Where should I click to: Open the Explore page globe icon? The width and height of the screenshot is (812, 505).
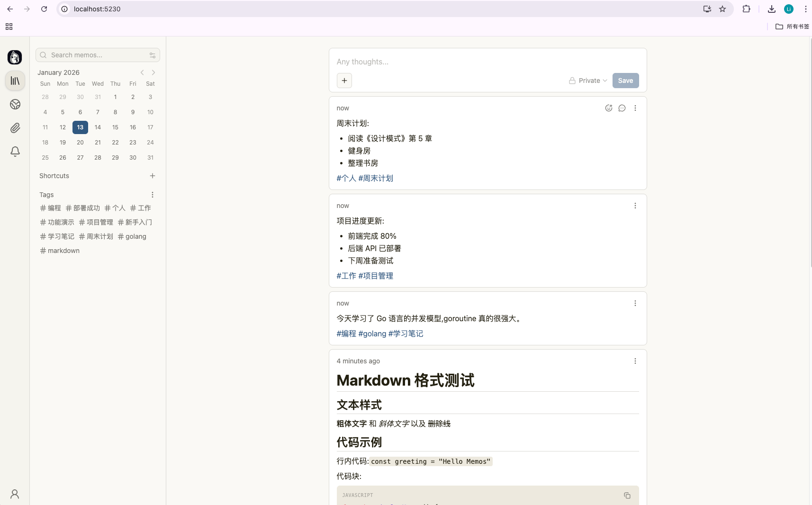point(15,104)
